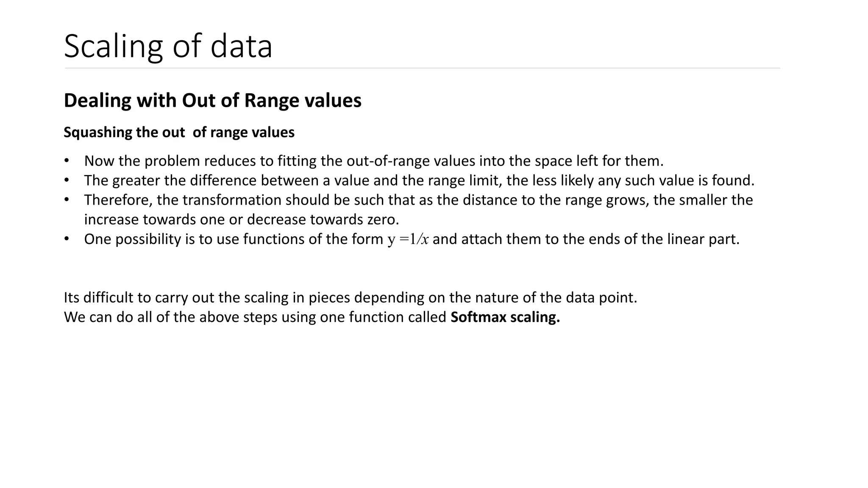
Task: Click the horizontal rule below the title
Action: coord(422,68)
